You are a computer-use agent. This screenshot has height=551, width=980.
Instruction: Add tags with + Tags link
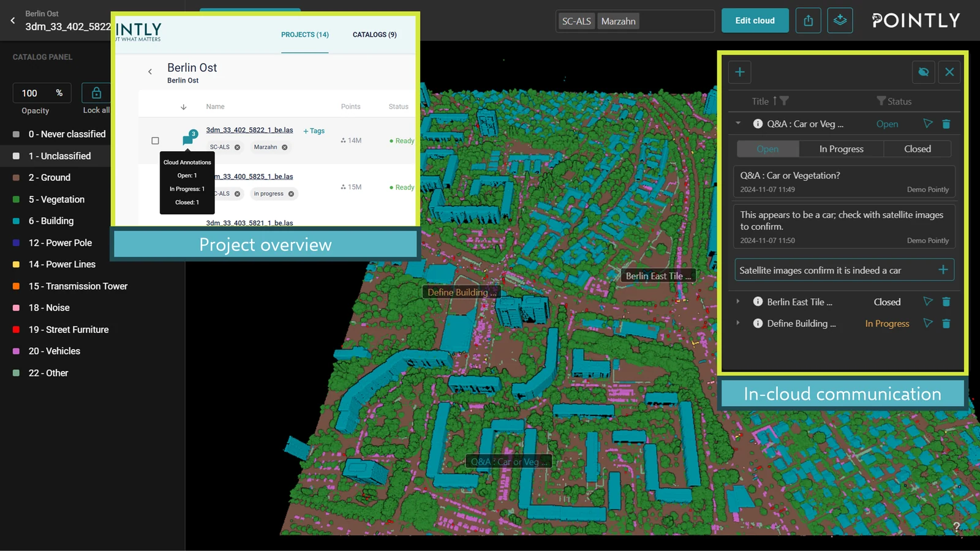tap(314, 131)
